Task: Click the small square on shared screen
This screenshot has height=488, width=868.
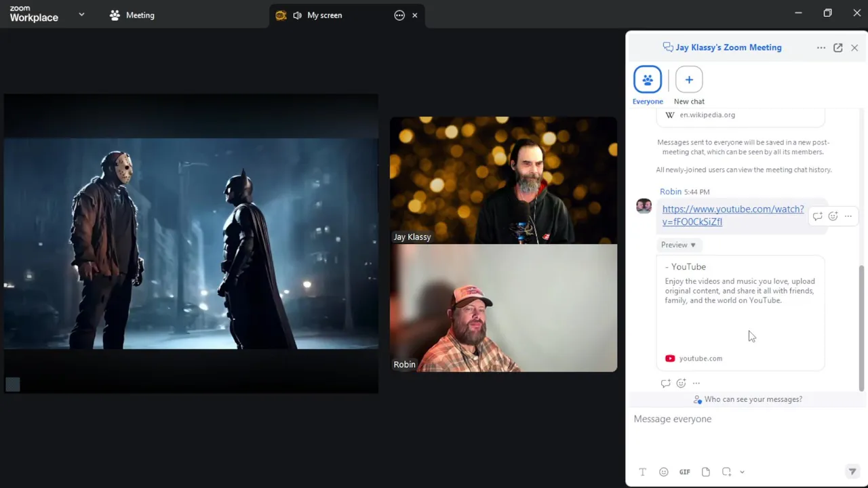Action: coord(13,384)
